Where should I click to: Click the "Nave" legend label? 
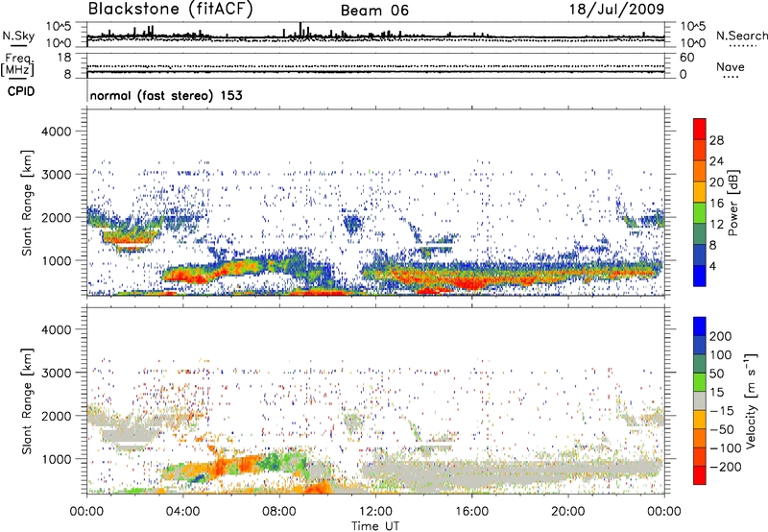point(731,66)
